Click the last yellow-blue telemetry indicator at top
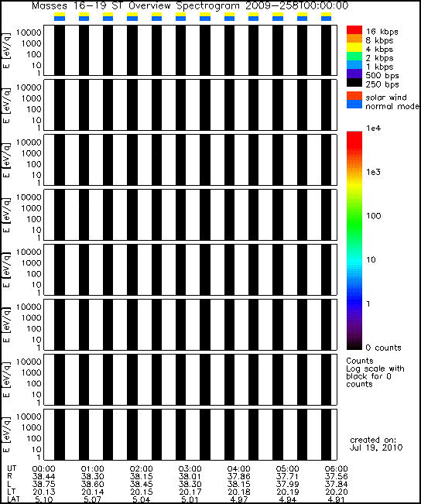The height and width of the screenshot is (504, 421). click(326, 17)
